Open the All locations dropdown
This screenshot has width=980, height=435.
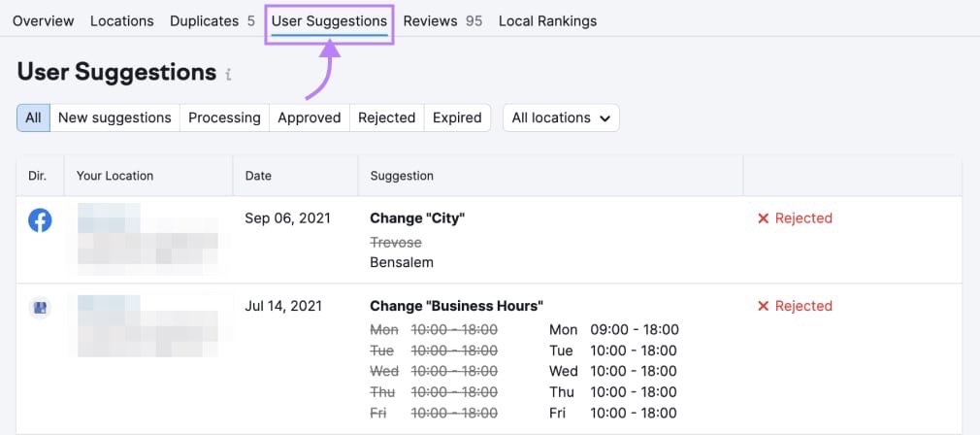pyautogui.click(x=561, y=117)
